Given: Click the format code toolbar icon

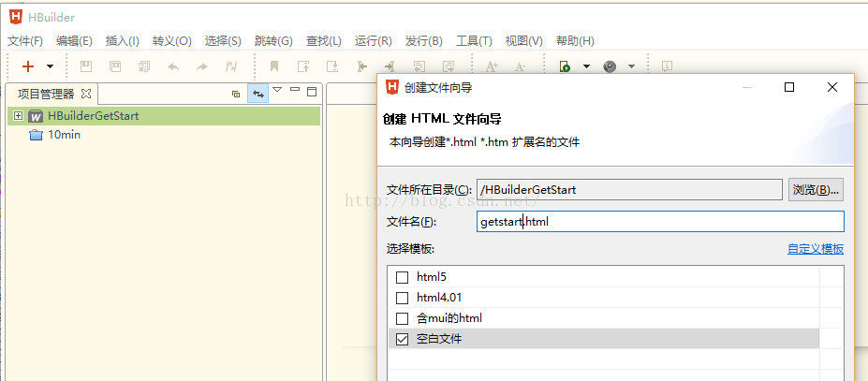Looking at the screenshot, I should click(x=231, y=66).
